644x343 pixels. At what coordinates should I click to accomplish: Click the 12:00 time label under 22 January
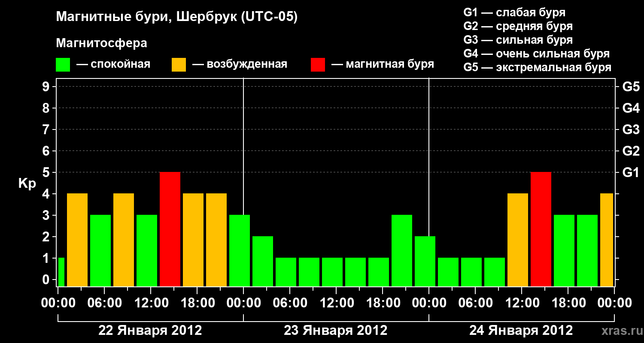click(151, 303)
